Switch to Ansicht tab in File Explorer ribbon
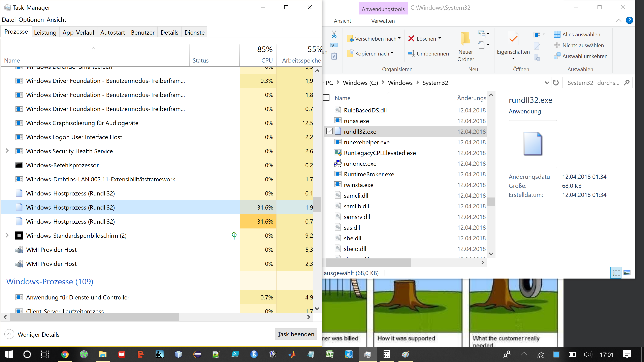This screenshot has width=644, height=362. tap(343, 21)
